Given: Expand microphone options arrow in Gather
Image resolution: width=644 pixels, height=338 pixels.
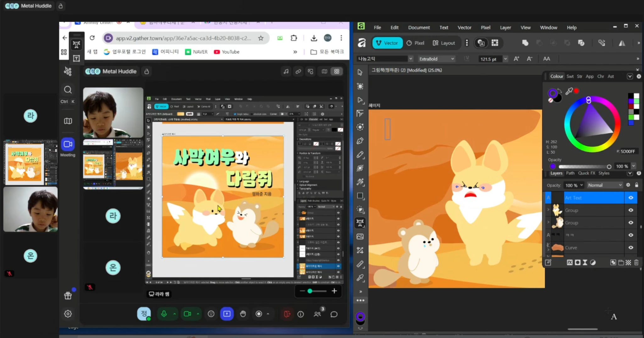Looking at the screenshot, I should 175,314.
